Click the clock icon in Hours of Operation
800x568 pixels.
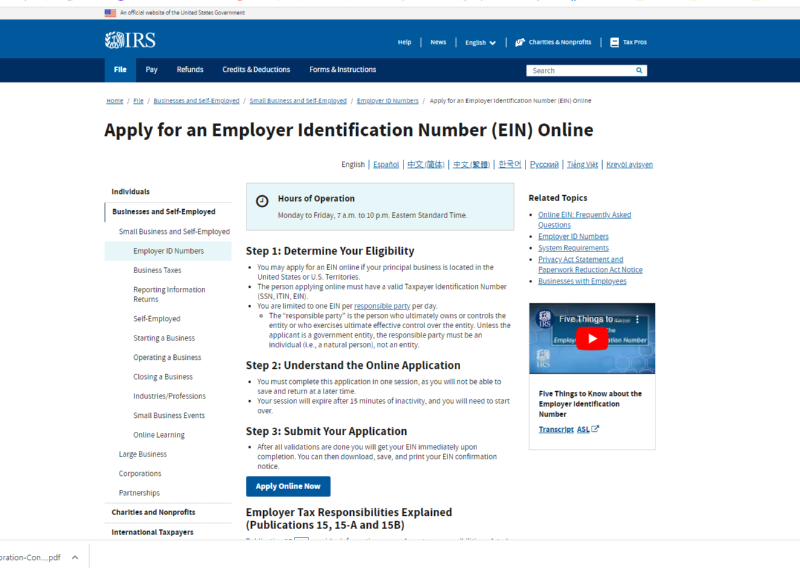coord(262,200)
